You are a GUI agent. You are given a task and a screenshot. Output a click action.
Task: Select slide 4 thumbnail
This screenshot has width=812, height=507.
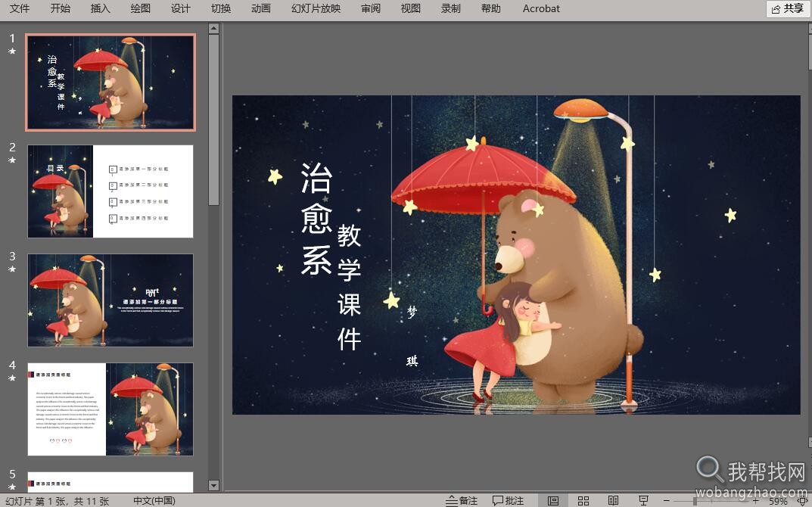pos(110,409)
